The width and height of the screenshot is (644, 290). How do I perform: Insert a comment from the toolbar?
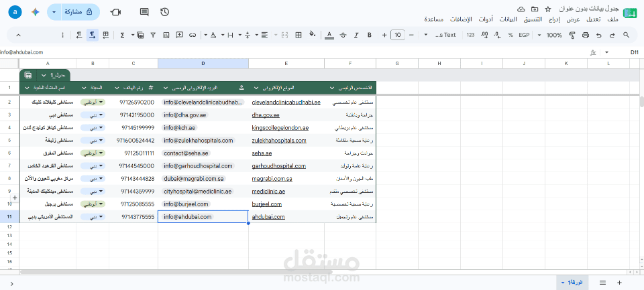[x=180, y=35]
